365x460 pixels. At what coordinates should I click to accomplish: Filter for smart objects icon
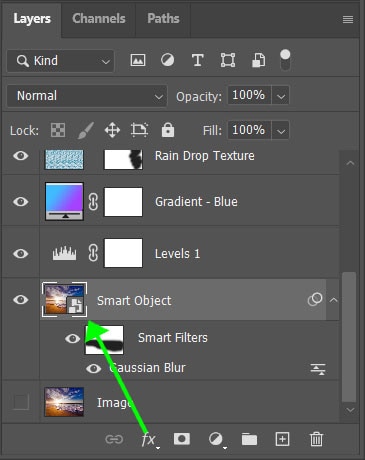coord(258,60)
